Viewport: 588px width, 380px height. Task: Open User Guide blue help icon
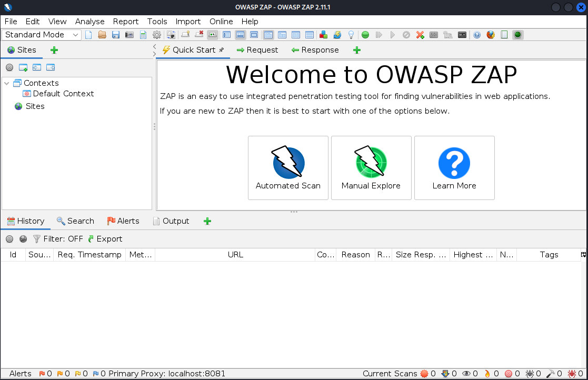pos(476,35)
